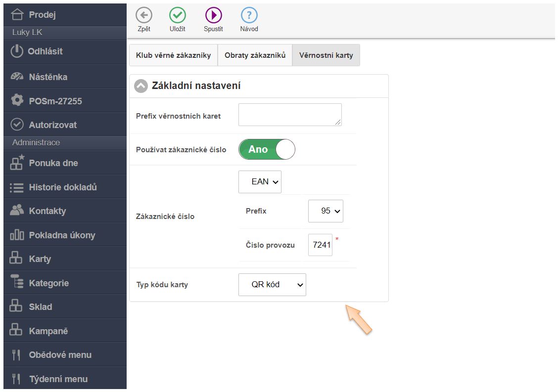This screenshot has height=392, width=559.
Task: Click the Kontakty people icon
Action: pos(17,210)
